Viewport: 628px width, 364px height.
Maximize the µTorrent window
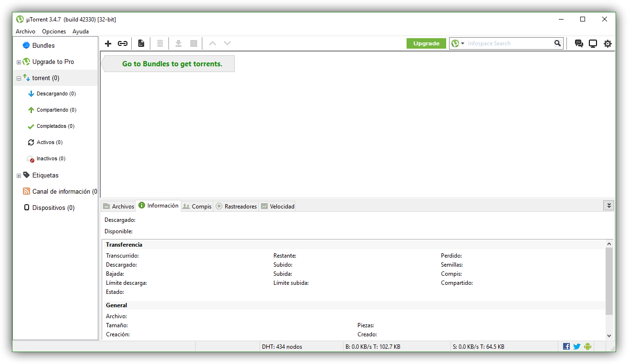pos(583,19)
